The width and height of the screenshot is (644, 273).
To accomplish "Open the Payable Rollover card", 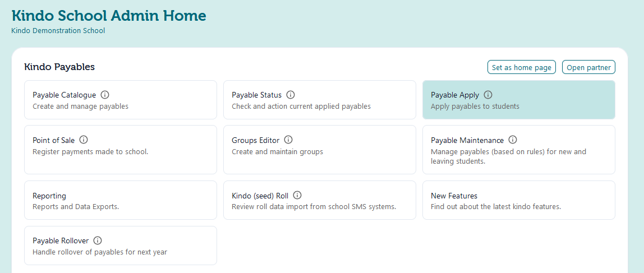I will pyautogui.click(x=121, y=246).
